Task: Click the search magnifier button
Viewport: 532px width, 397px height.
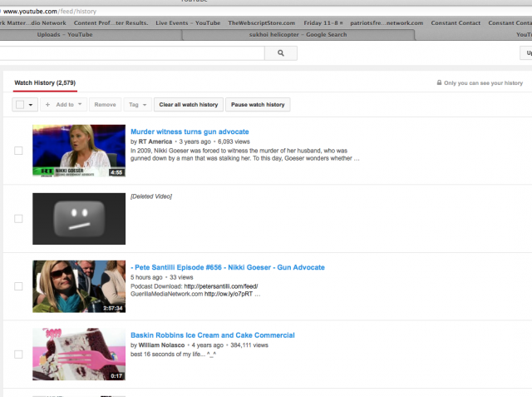Action: [281, 53]
